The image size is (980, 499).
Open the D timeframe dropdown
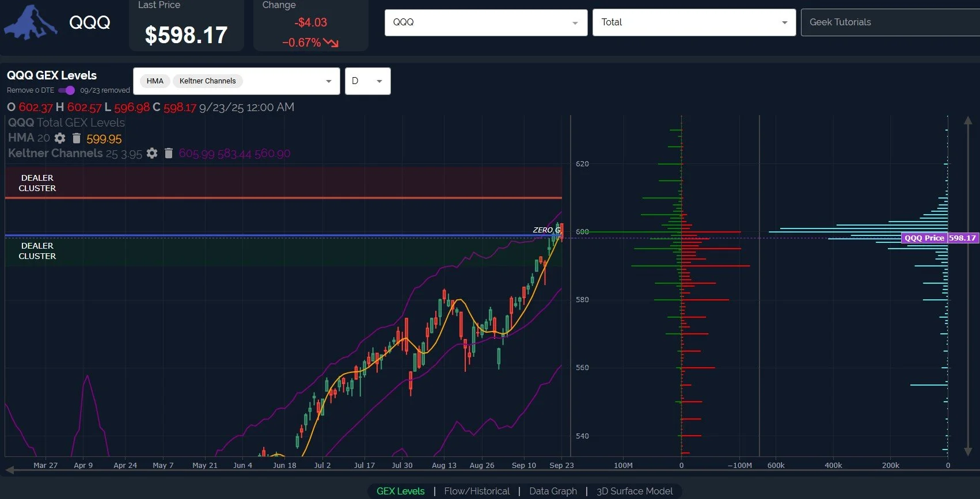click(x=367, y=81)
